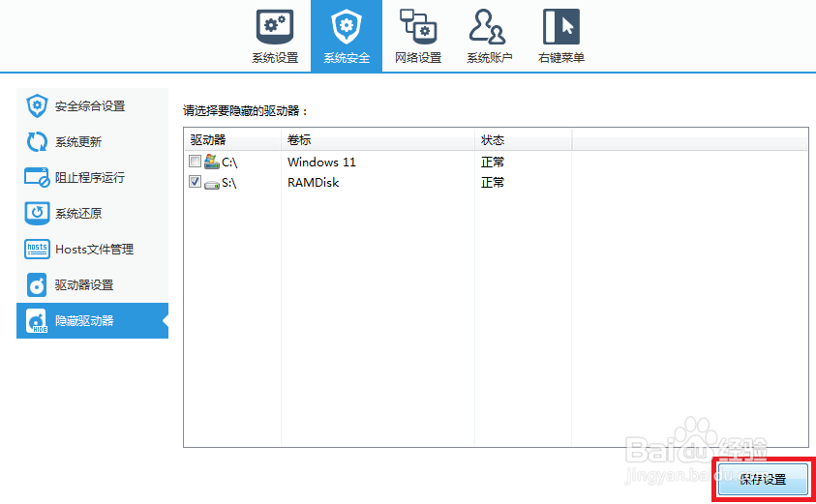
Task: Open the 右键菜单 cursor icon
Action: coord(561,26)
